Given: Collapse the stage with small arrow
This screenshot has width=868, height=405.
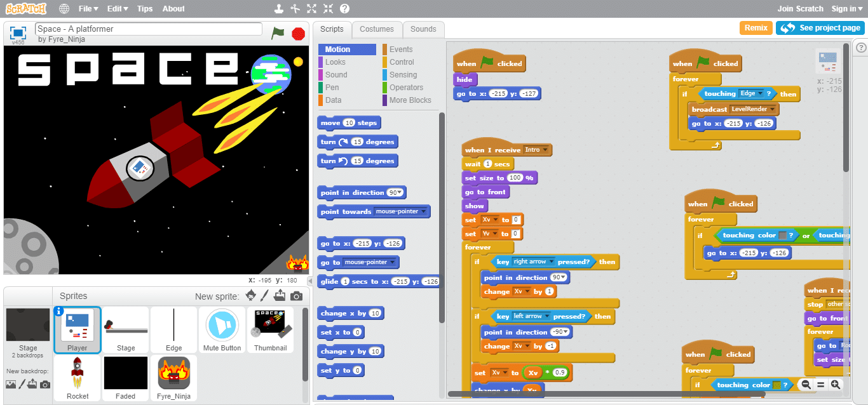Looking at the screenshot, I should (x=310, y=281).
